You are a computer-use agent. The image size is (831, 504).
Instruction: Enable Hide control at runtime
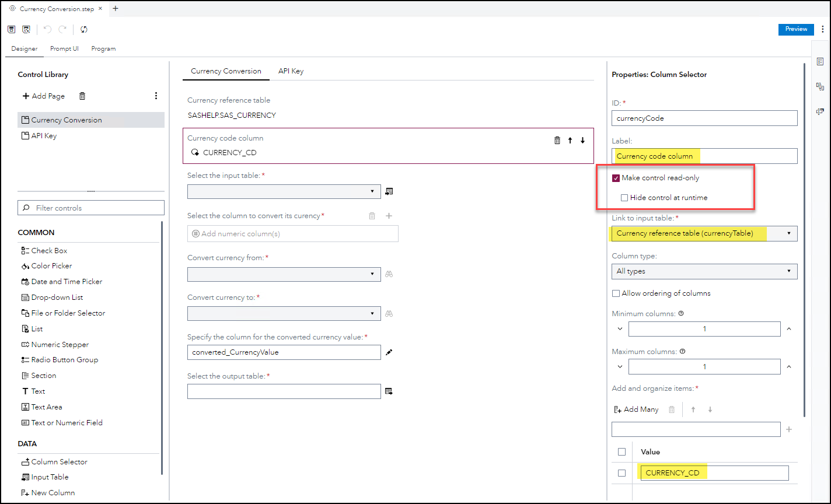(624, 198)
